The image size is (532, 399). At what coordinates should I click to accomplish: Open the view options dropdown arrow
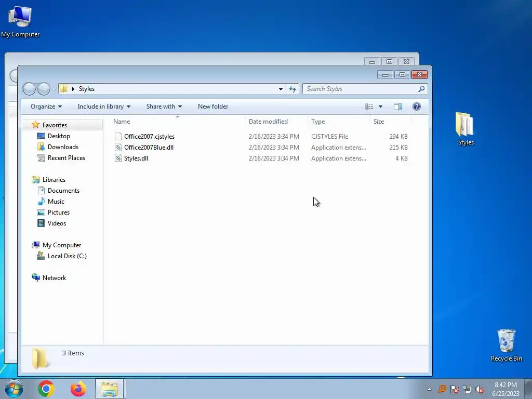coord(380,107)
